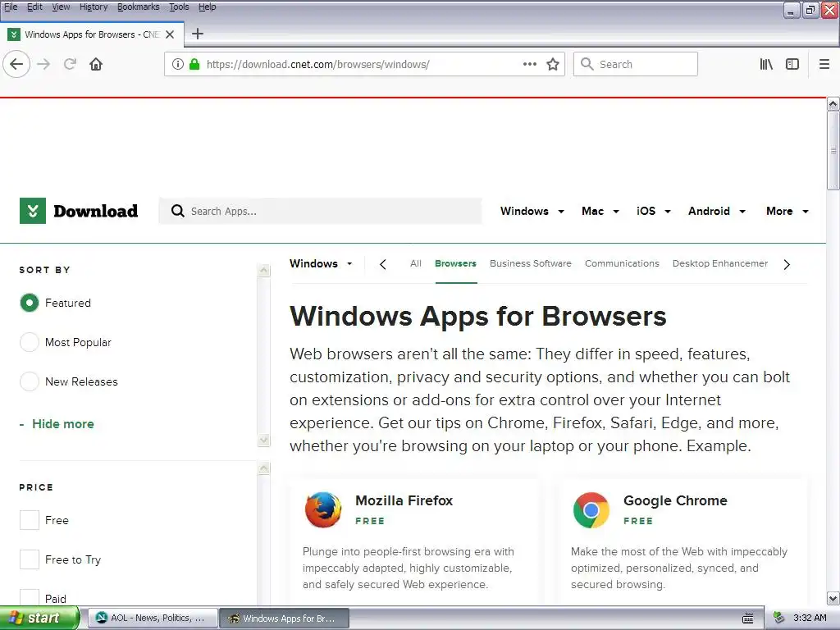The height and width of the screenshot is (630, 840).
Task: Click the network tray icon near clock
Action: 778,618
